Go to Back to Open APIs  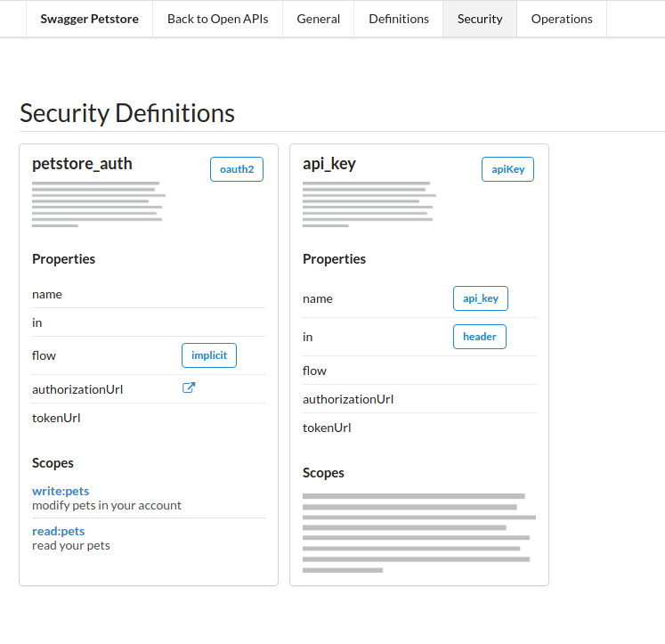[217, 19]
